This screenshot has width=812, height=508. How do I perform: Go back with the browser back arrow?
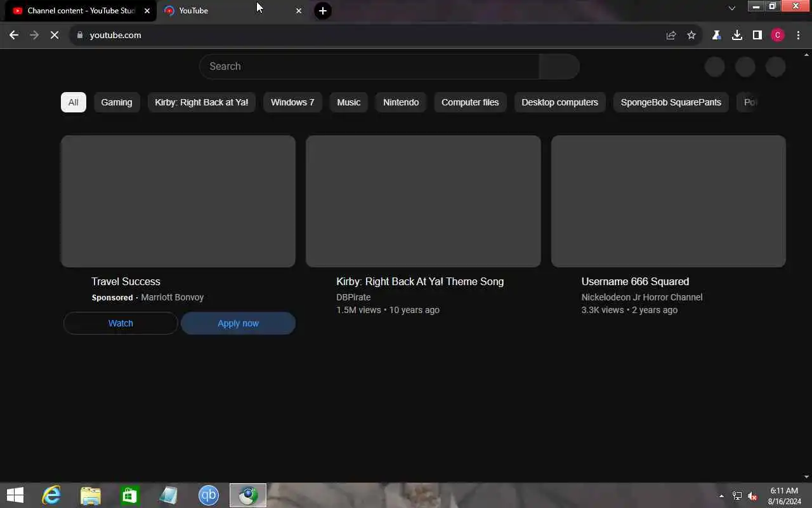pos(14,35)
